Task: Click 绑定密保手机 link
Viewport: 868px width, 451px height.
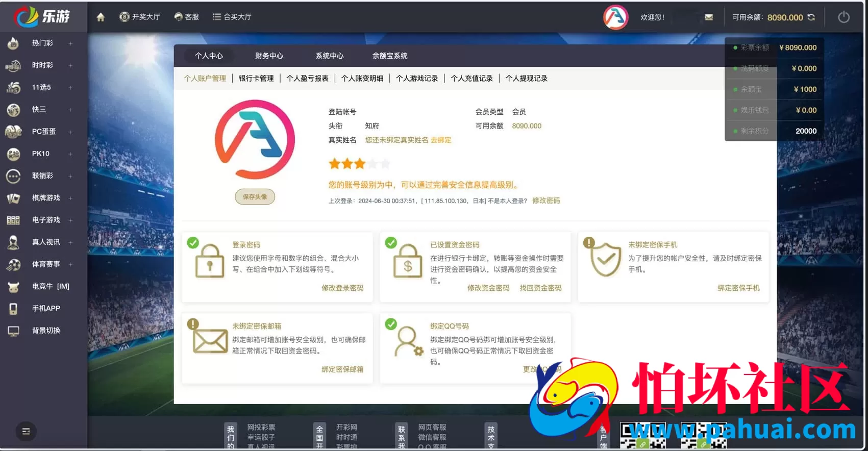Action: click(738, 288)
